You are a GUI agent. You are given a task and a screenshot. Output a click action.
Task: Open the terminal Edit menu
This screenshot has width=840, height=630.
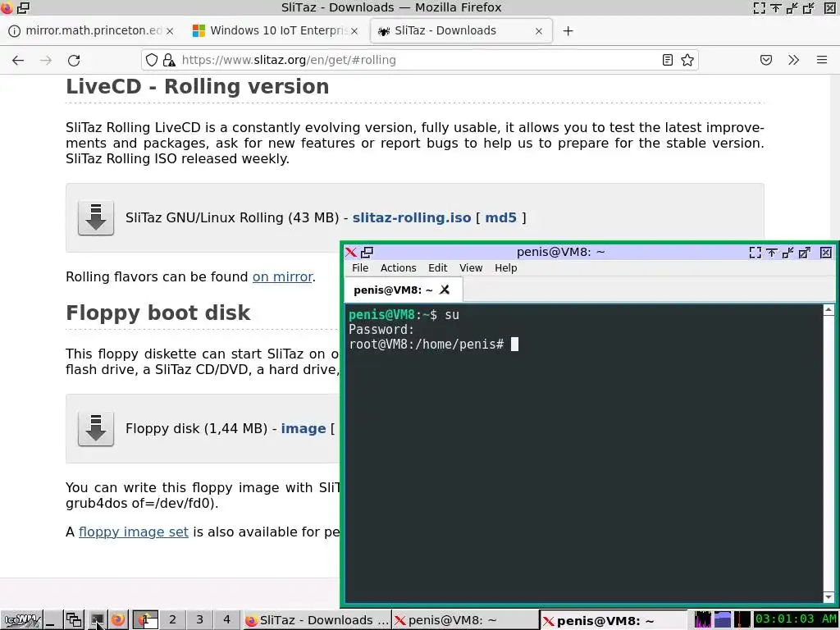click(438, 268)
